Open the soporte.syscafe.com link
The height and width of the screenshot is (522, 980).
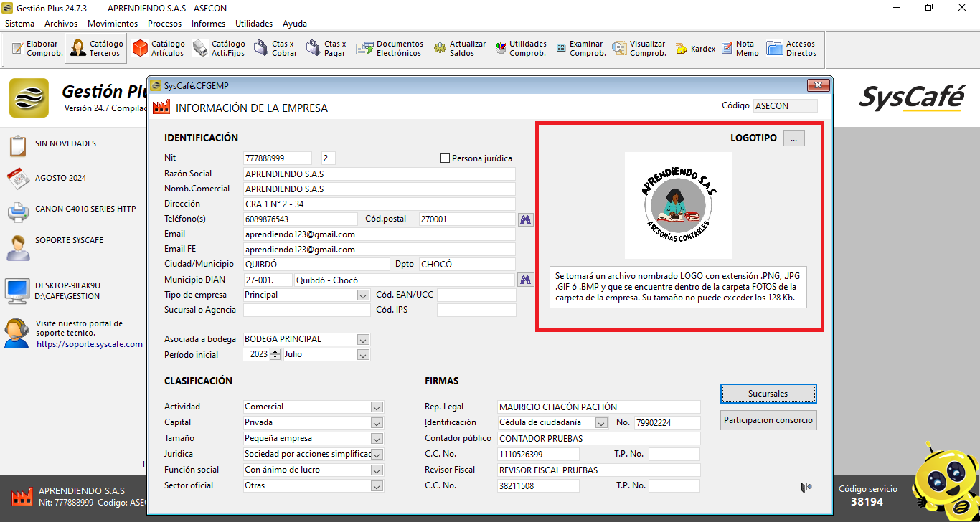tap(90, 344)
